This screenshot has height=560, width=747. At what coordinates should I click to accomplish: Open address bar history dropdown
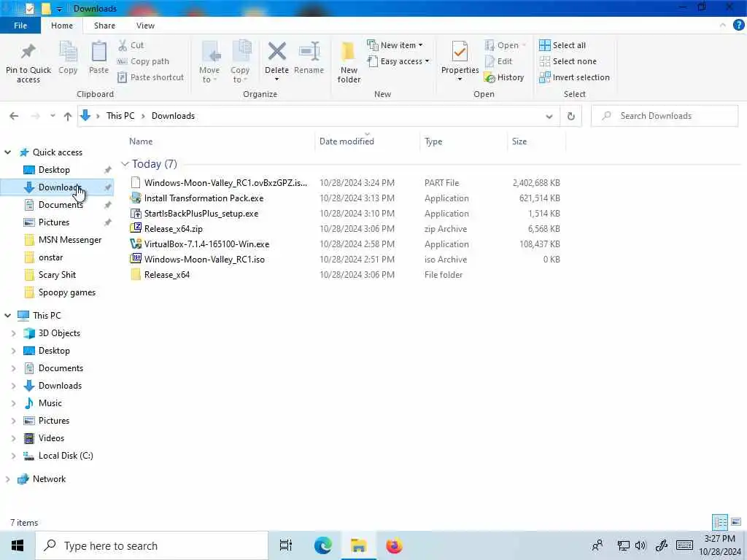(x=549, y=116)
